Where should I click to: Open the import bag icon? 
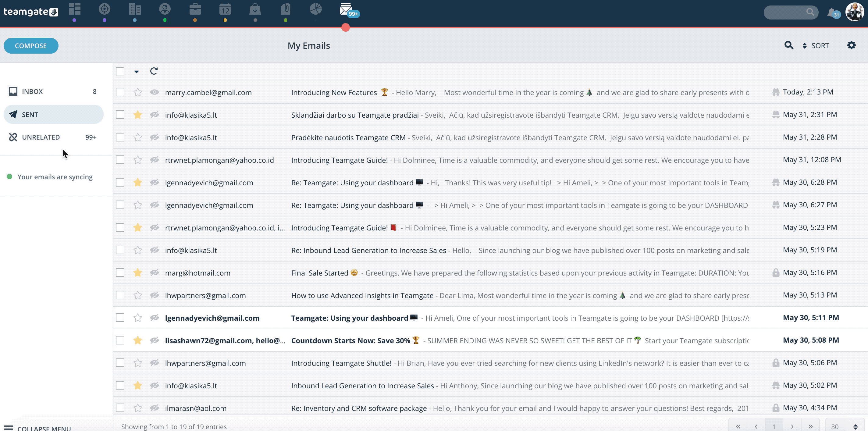click(255, 9)
